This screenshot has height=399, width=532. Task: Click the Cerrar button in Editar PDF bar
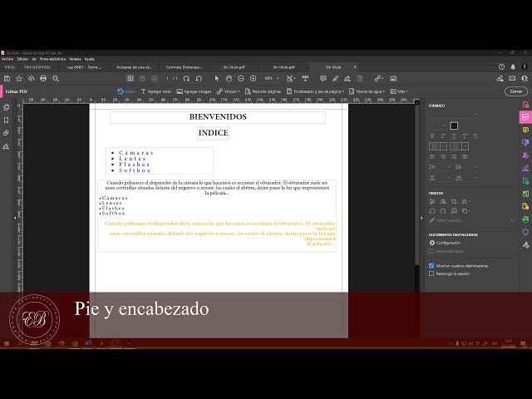tap(516, 91)
